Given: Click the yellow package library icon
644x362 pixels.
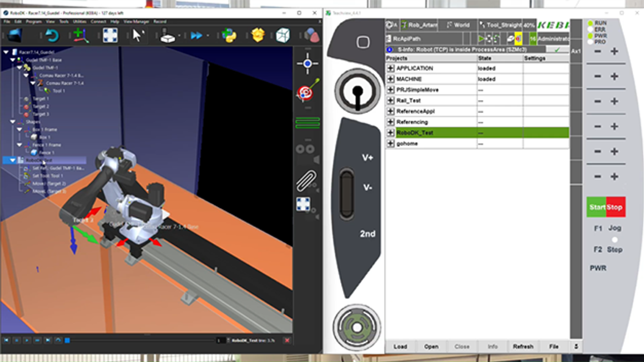Looking at the screenshot, I should [258, 35].
